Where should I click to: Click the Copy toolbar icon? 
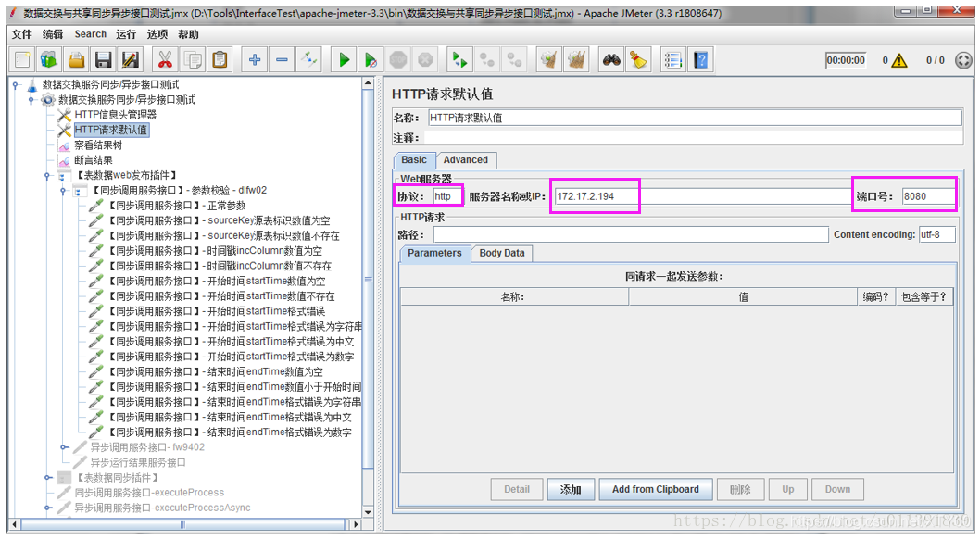tap(192, 60)
